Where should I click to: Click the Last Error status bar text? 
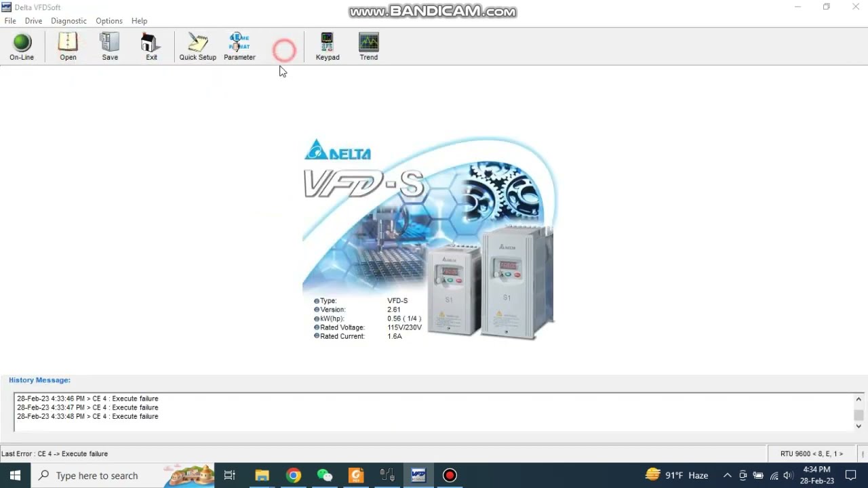(54, 454)
